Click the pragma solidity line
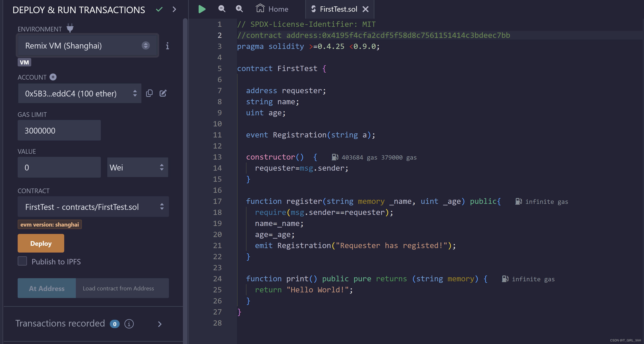The height and width of the screenshot is (344, 644). tap(308, 46)
